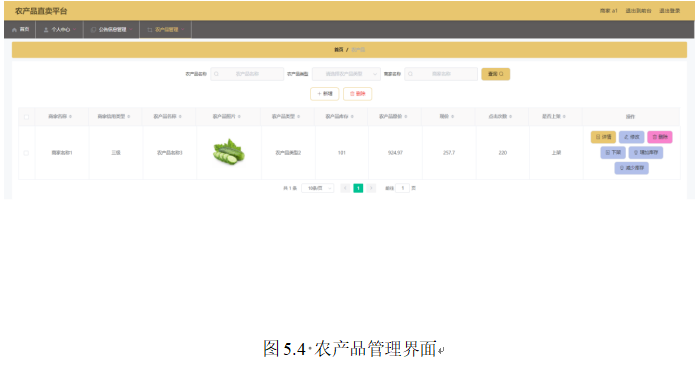
Task: Select the green page 1 indicator
Action: 358,188
